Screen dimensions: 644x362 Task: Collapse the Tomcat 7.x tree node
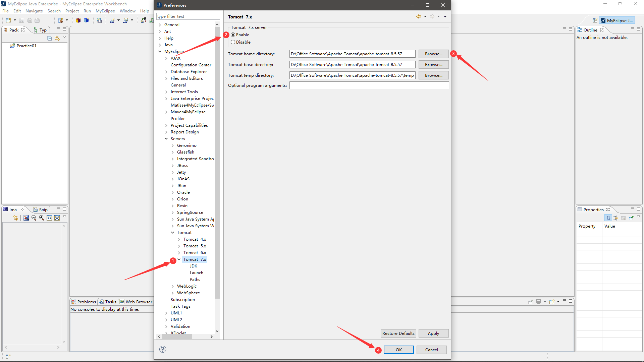(179, 259)
